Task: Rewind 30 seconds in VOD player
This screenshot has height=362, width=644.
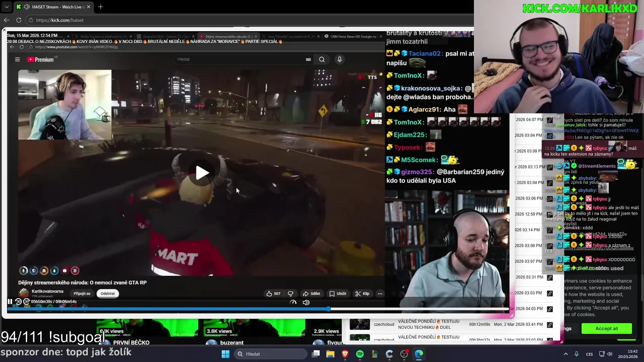Action: (18, 302)
